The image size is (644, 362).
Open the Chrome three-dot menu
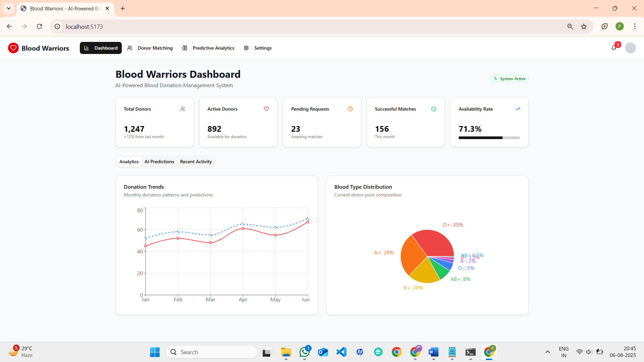pyautogui.click(x=635, y=26)
